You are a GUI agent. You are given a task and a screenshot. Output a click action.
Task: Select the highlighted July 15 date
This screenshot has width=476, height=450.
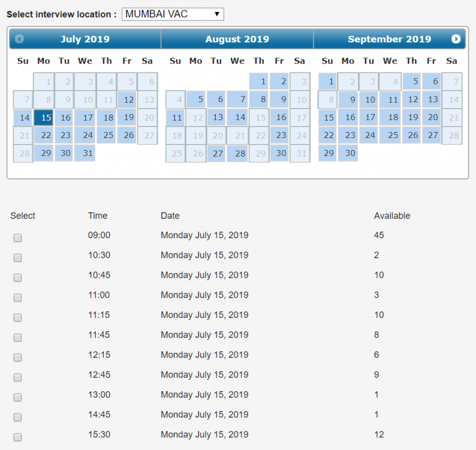click(44, 118)
